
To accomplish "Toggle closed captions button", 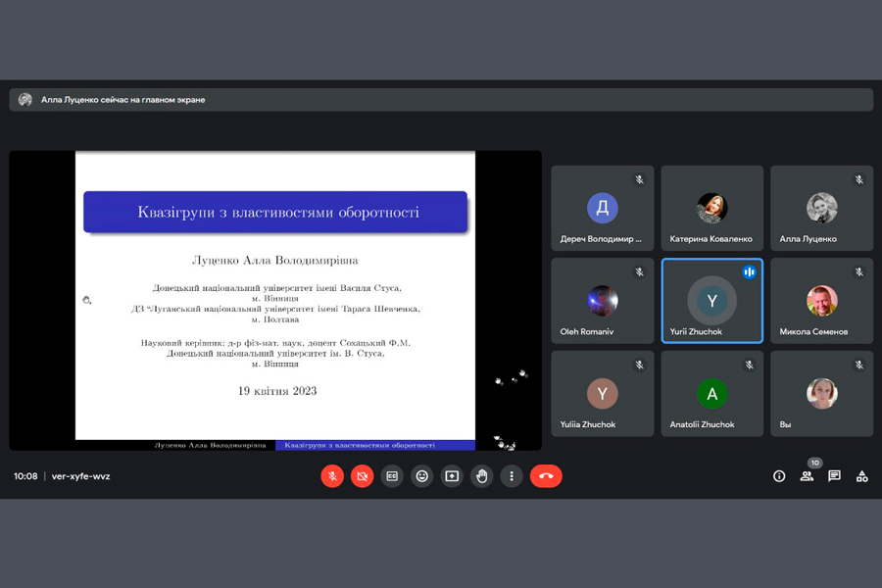I will point(392,476).
